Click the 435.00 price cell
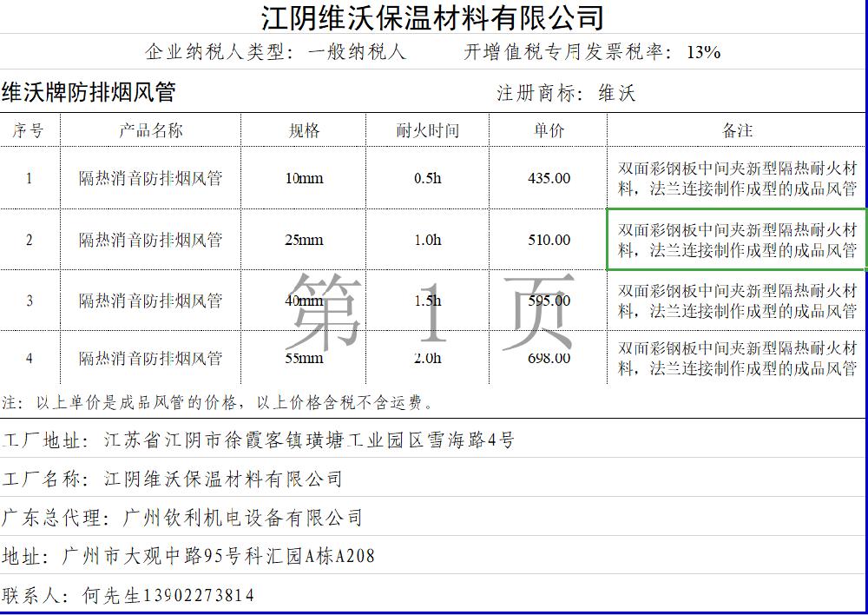868x615 pixels. click(x=549, y=178)
